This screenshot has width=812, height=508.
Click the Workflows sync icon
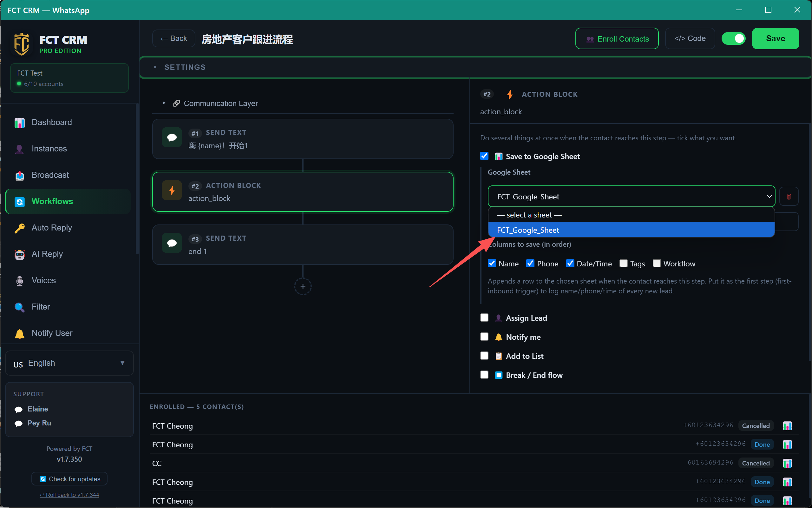[19, 202]
